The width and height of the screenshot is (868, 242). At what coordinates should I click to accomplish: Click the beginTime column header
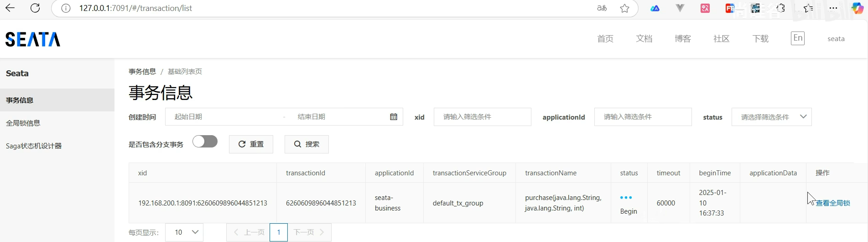coord(715,173)
